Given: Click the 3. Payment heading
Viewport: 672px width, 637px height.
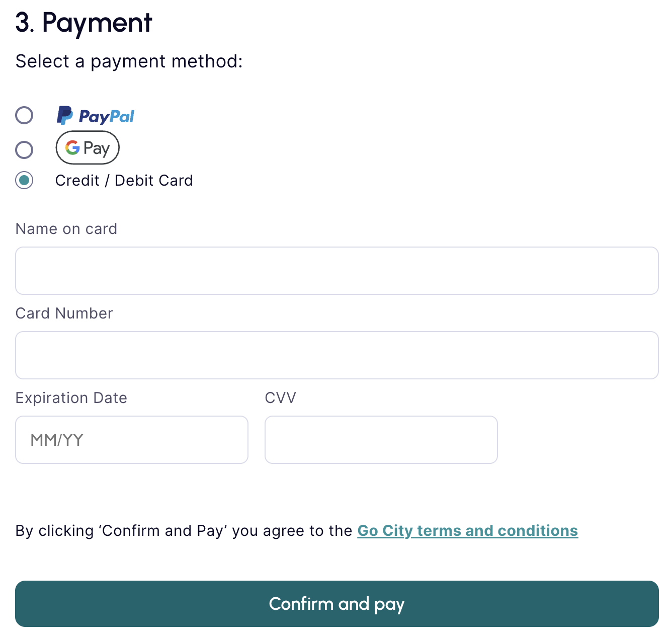Looking at the screenshot, I should click(x=83, y=23).
